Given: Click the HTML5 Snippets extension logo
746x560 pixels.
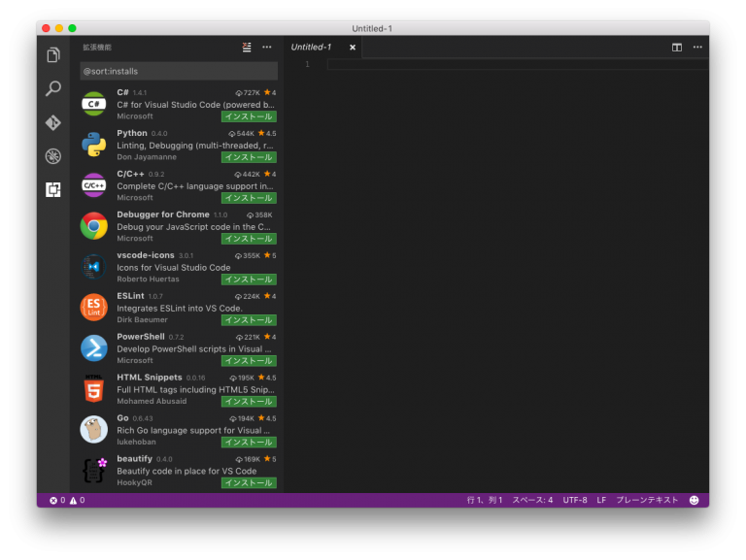Looking at the screenshot, I should [x=93, y=389].
